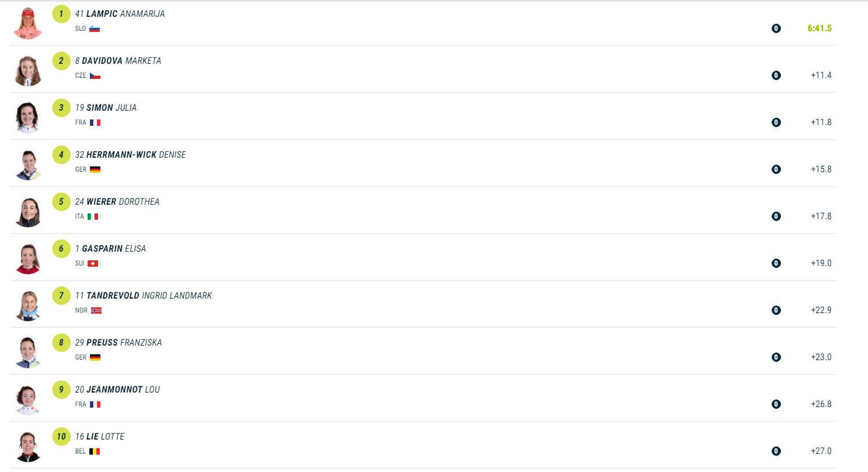The image size is (868, 472).
Task: Click the Switzerland flag under Gasparin
Action: click(x=93, y=264)
